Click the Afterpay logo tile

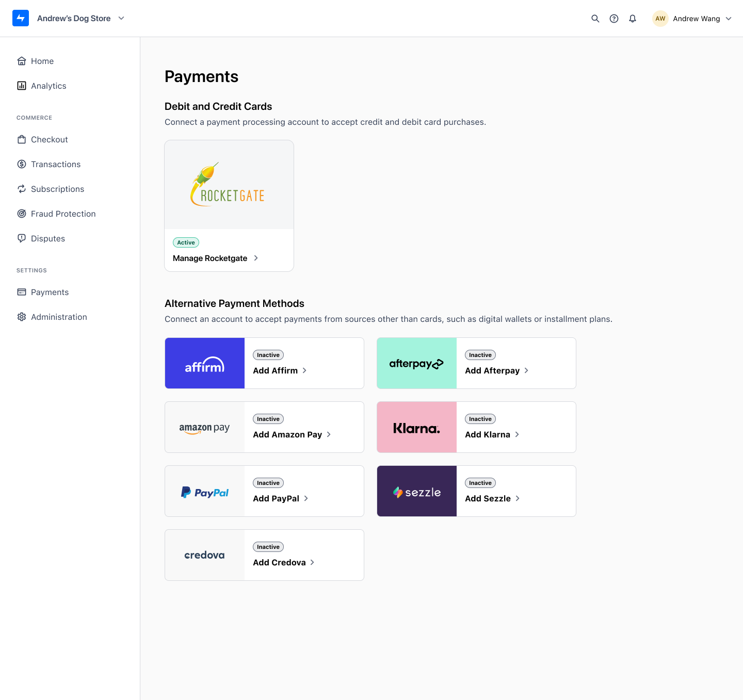click(x=417, y=363)
